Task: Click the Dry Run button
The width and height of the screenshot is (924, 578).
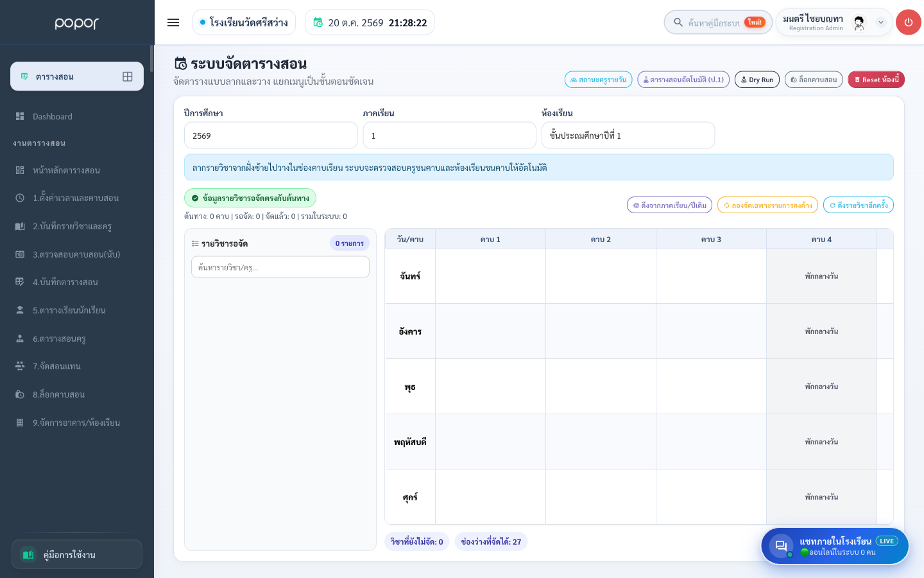Action: click(x=757, y=80)
